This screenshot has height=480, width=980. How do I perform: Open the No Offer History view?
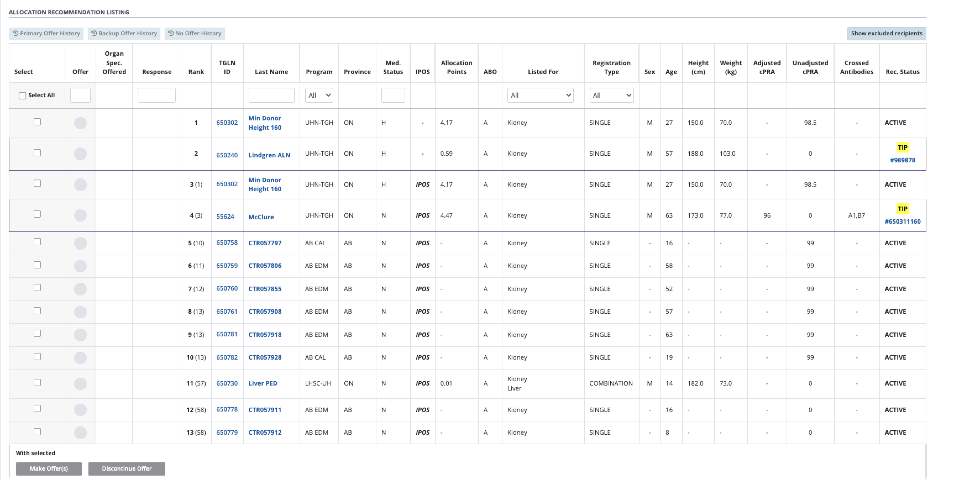tap(195, 33)
